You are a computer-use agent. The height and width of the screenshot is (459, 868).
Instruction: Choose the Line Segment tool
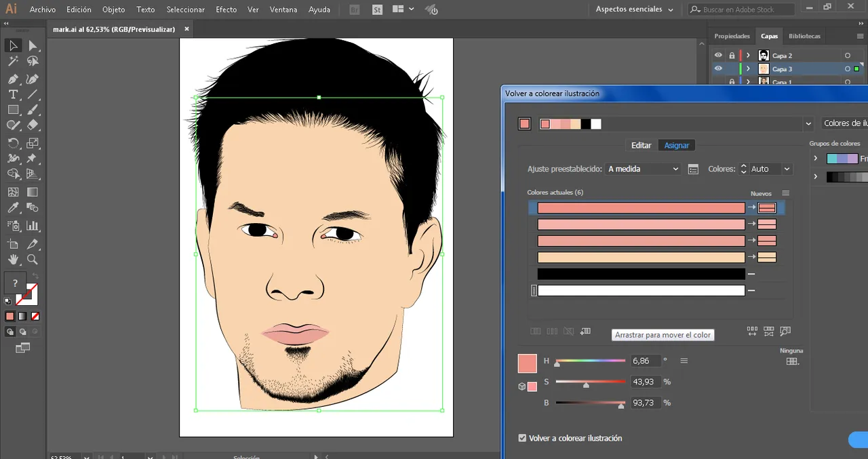pyautogui.click(x=32, y=94)
